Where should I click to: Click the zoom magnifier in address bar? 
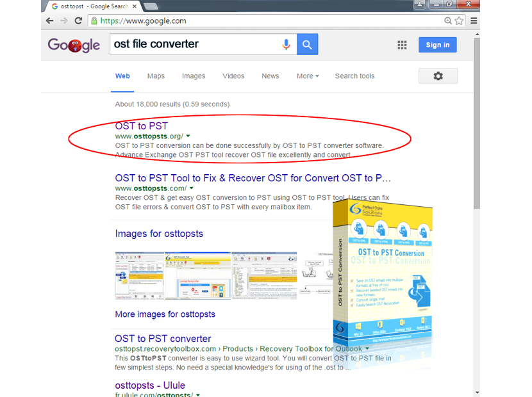pyautogui.click(x=448, y=20)
